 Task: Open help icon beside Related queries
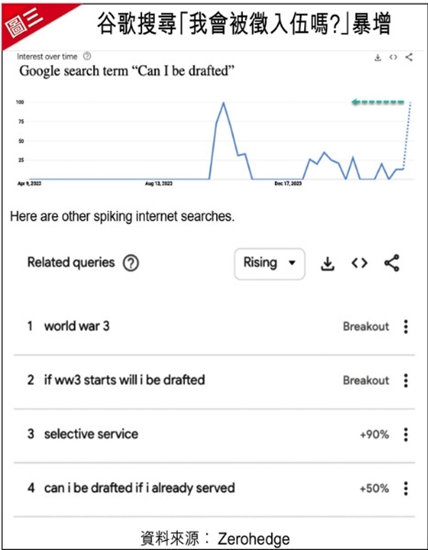pyautogui.click(x=131, y=263)
